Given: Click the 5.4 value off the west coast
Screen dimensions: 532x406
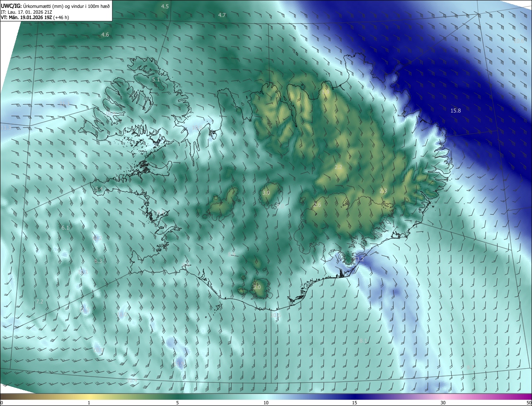Looking at the screenshot, I should [99, 189].
